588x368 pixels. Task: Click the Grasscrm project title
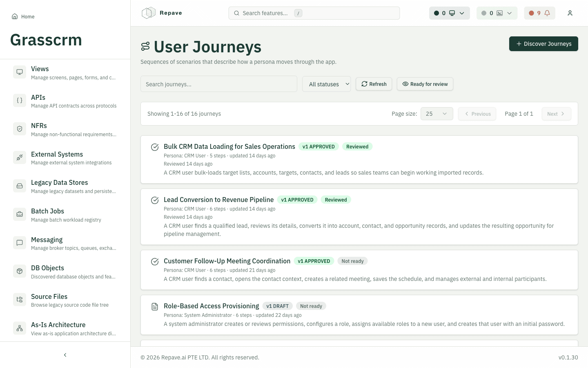point(46,40)
